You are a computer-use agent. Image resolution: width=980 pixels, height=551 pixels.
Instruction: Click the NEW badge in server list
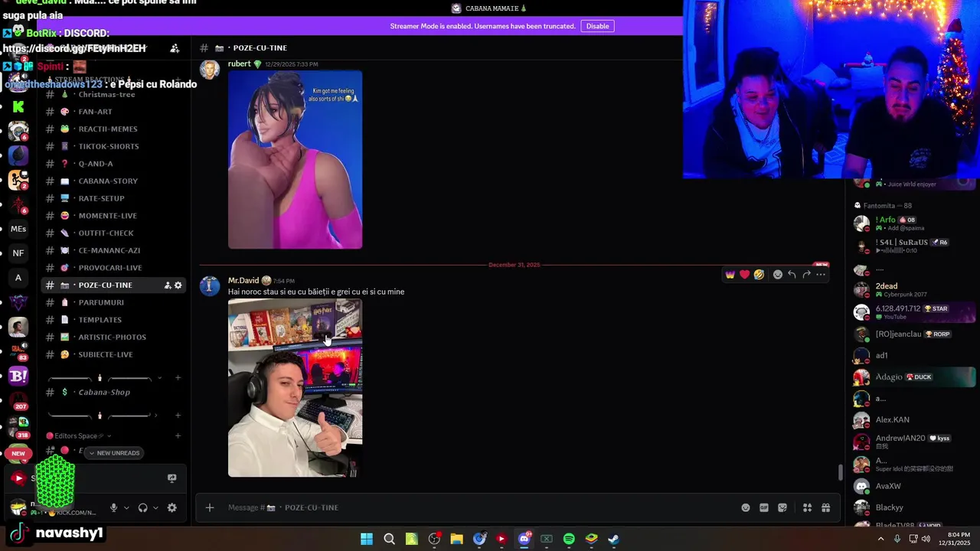tap(18, 453)
